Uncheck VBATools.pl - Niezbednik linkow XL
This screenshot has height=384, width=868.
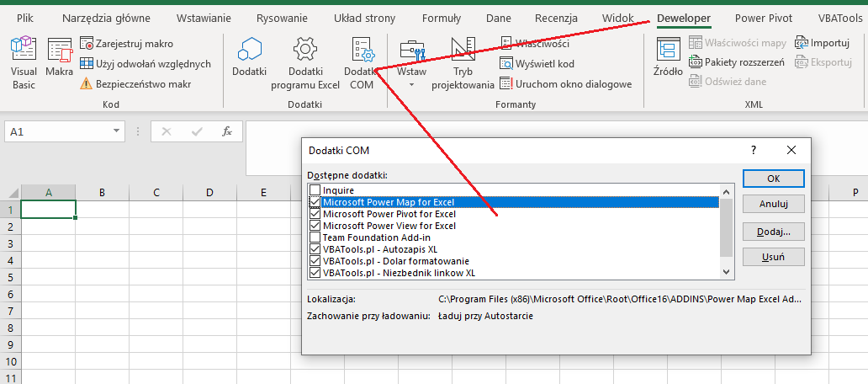pyautogui.click(x=315, y=273)
